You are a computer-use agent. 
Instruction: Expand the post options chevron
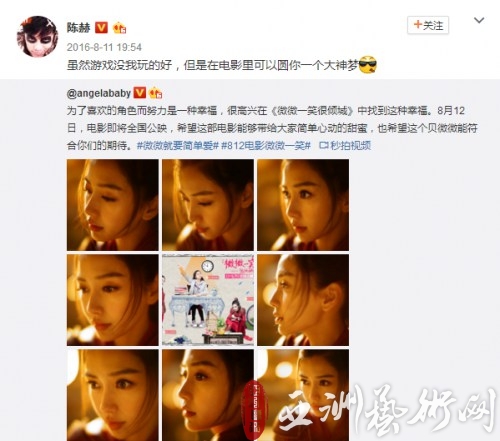479,21
